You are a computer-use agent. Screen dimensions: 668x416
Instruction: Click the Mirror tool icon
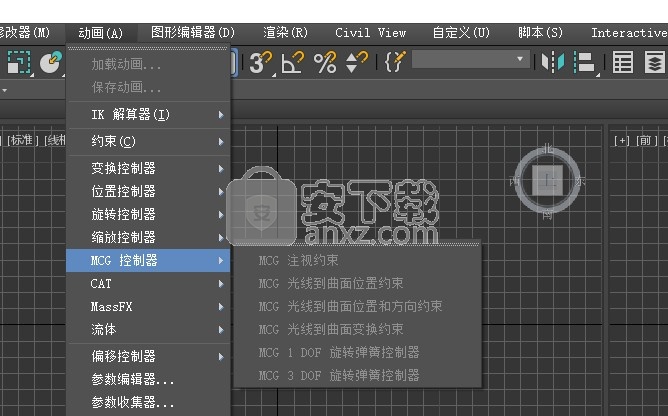553,62
